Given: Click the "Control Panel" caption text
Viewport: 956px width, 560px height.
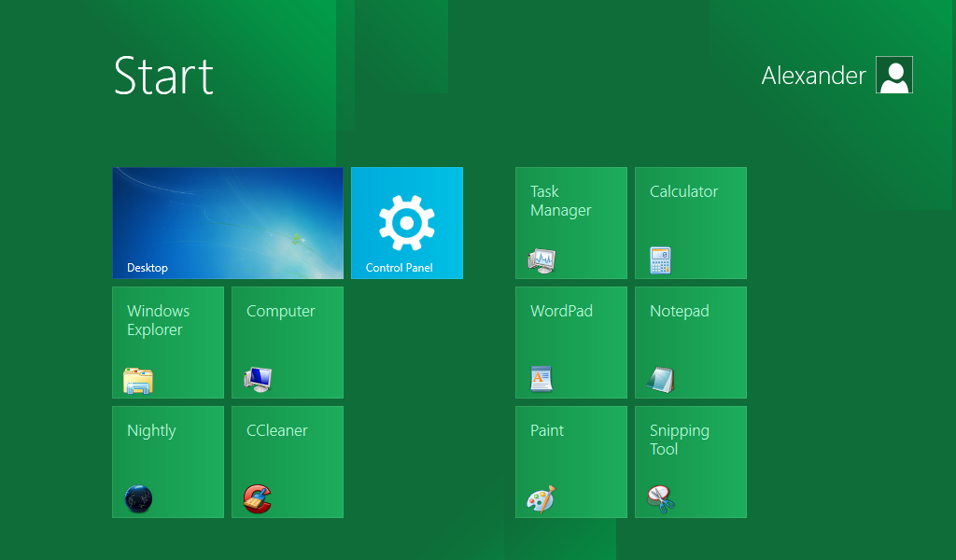Looking at the screenshot, I should (400, 268).
